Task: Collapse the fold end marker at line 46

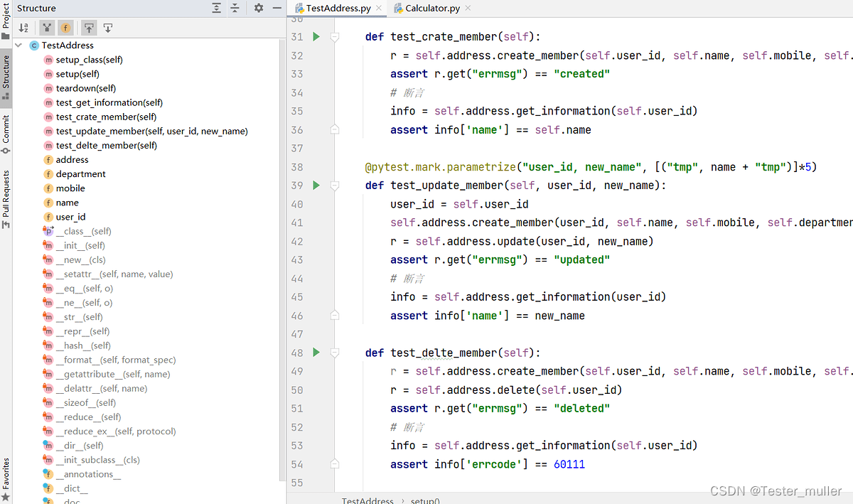Action: pyautogui.click(x=335, y=316)
